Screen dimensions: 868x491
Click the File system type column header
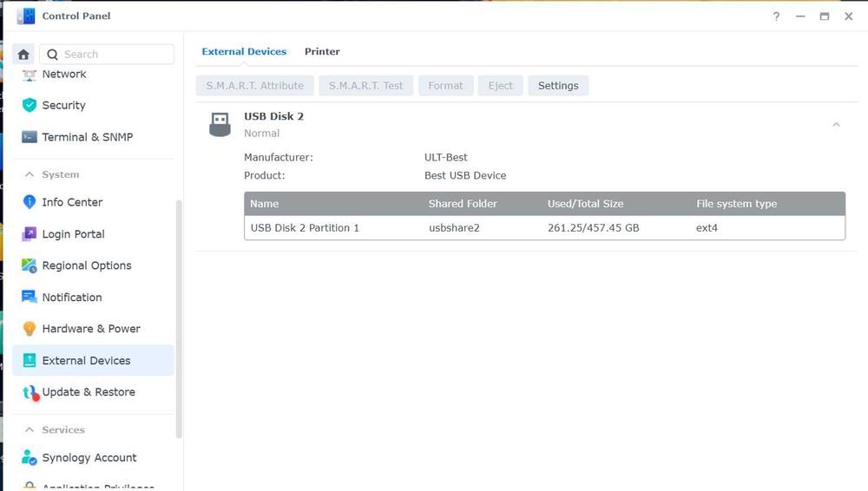point(736,204)
